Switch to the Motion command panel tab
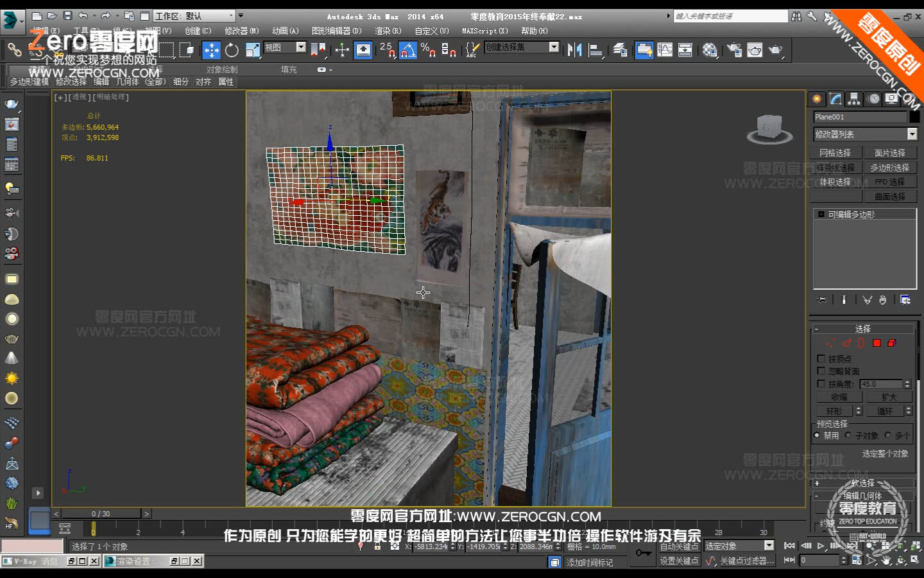This screenshot has width=924, height=578. coord(873,99)
